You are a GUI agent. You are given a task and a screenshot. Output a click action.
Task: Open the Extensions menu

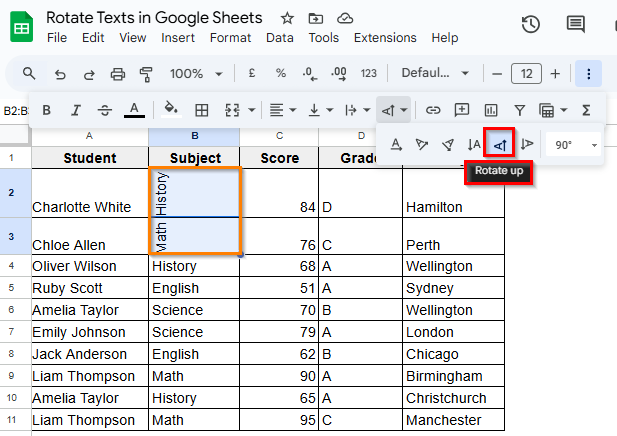point(385,38)
